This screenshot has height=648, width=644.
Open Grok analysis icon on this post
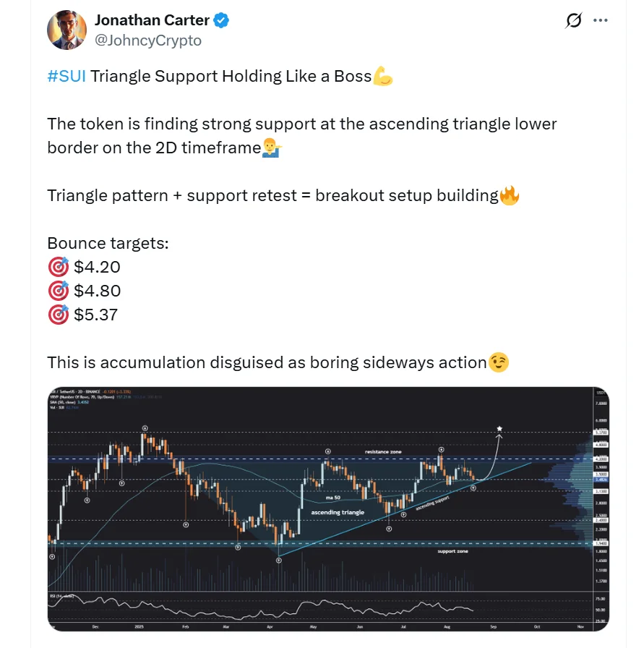coord(573,20)
